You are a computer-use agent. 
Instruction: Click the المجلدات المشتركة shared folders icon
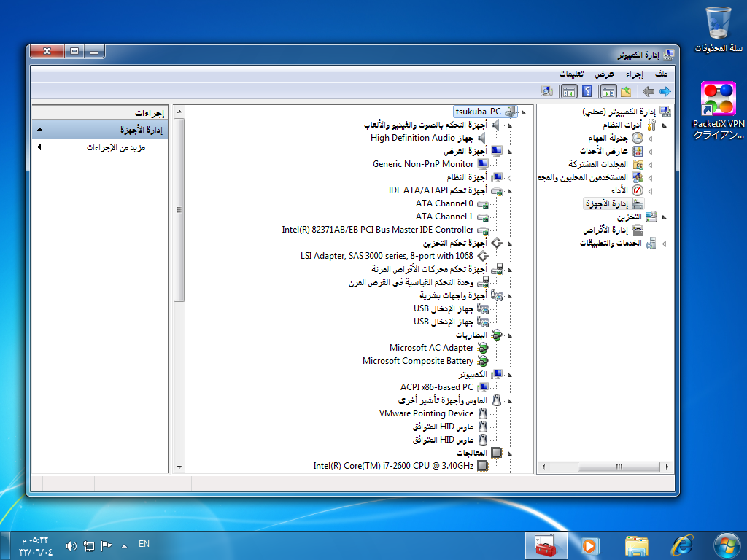point(638,165)
